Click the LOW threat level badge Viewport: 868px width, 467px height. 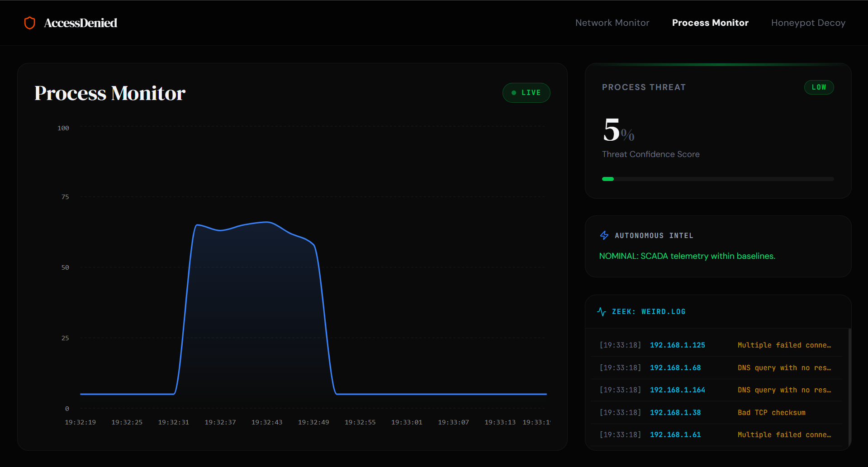pos(818,87)
